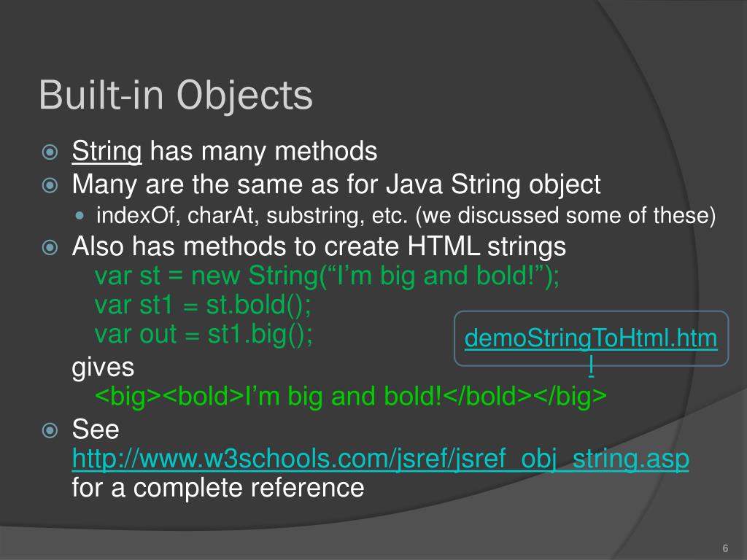Click the Built-in Objects slide title
747x560 pixels.
(x=175, y=95)
